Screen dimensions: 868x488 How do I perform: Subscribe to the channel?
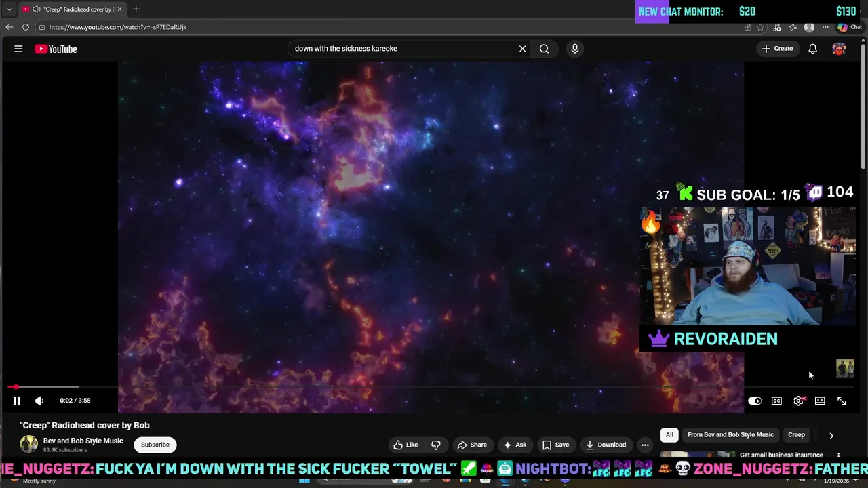click(155, 445)
